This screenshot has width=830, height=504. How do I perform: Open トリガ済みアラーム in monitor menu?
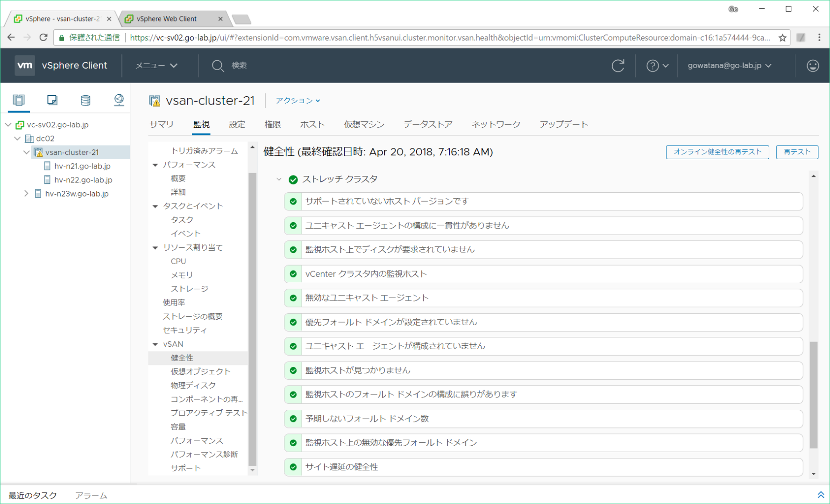point(205,151)
